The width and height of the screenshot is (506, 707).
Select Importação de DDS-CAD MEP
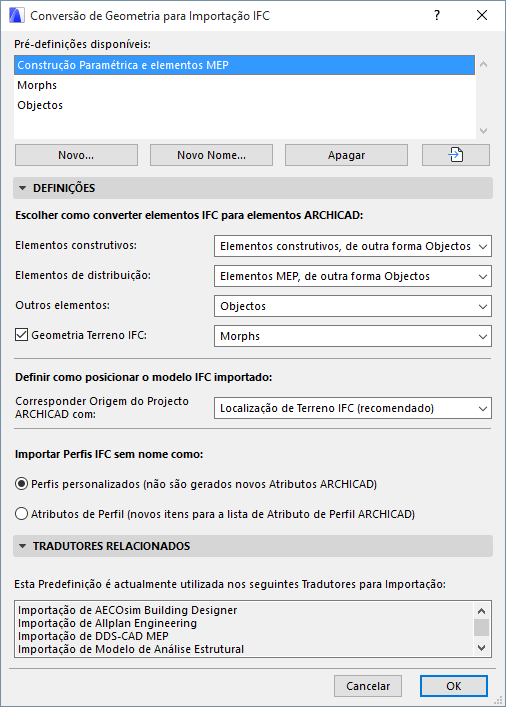[93, 636]
